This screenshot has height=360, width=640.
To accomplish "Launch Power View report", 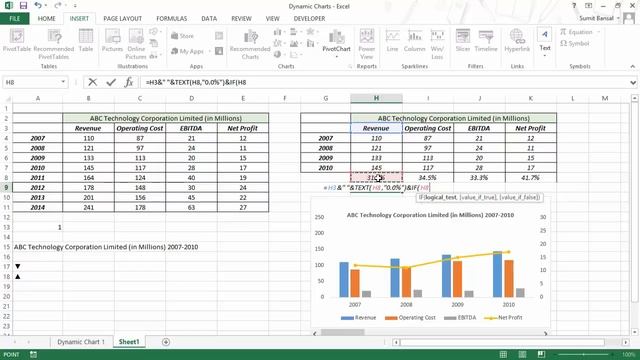I will (367, 44).
